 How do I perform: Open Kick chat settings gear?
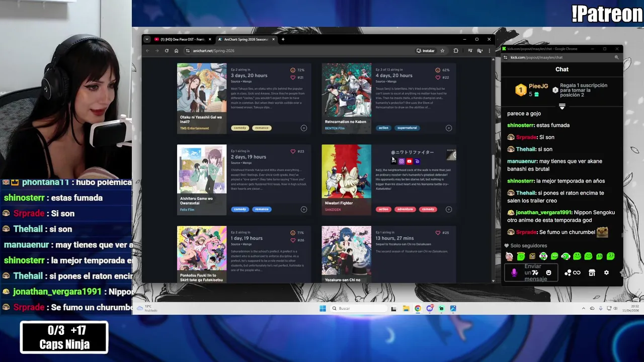tap(606, 273)
